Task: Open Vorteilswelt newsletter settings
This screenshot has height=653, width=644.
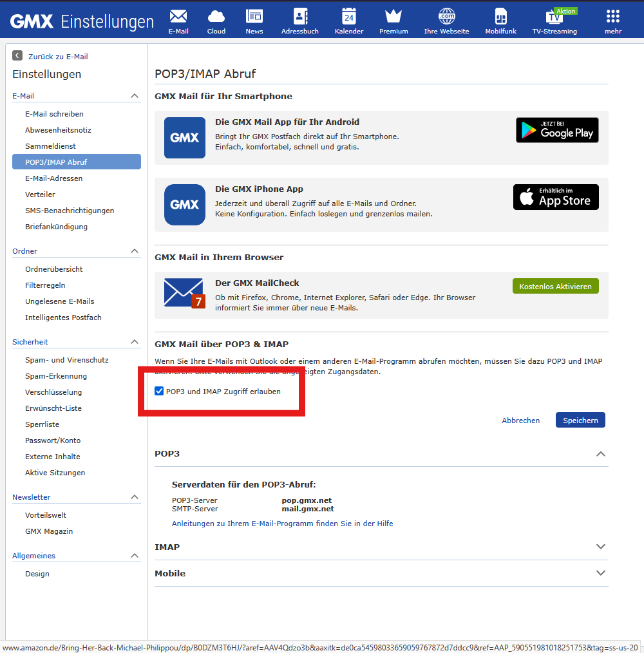Action: [46, 515]
